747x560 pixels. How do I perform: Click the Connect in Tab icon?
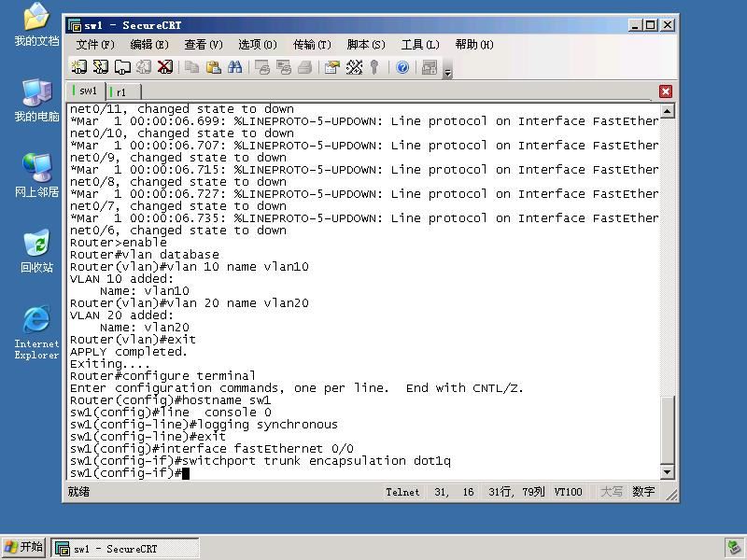coord(122,67)
